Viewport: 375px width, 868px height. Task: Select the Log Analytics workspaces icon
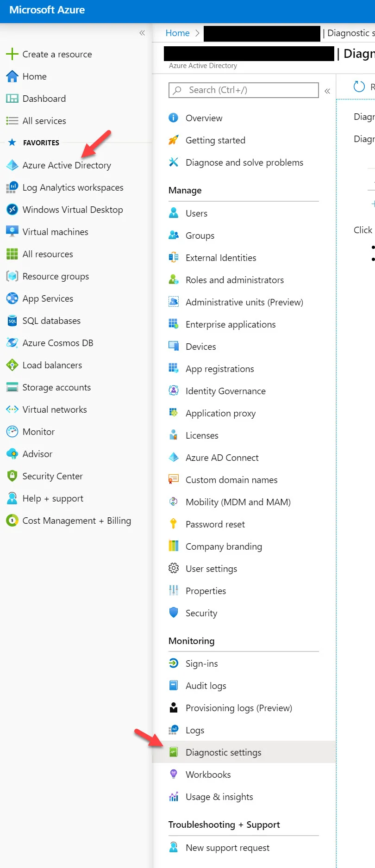pyautogui.click(x=12, y=187)
